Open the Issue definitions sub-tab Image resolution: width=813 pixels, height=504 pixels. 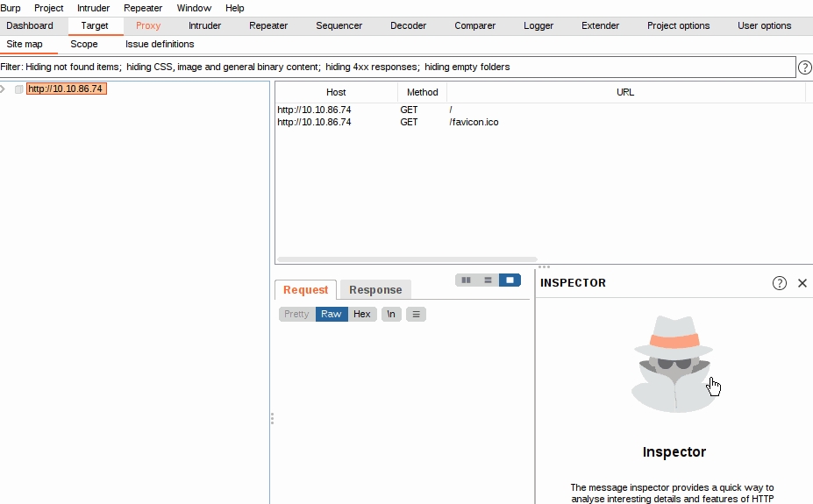tap(160, 44)
